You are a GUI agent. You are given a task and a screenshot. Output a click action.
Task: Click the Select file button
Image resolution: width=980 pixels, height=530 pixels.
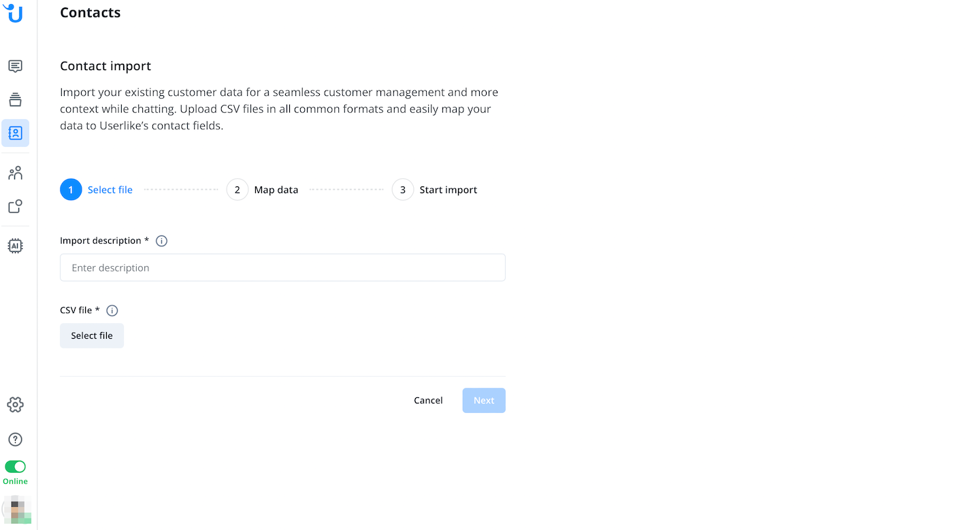click(92, 335)
